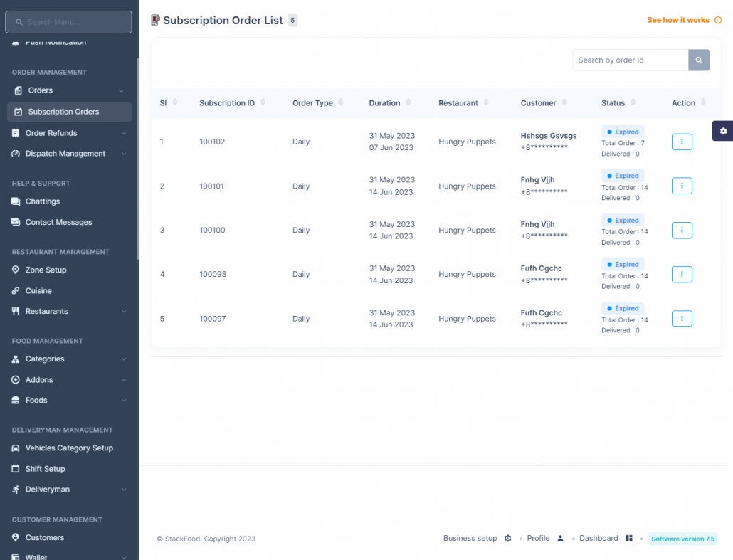Focus the Search by order Id field
The image size is (733, 560).
[x=630, y=60]
